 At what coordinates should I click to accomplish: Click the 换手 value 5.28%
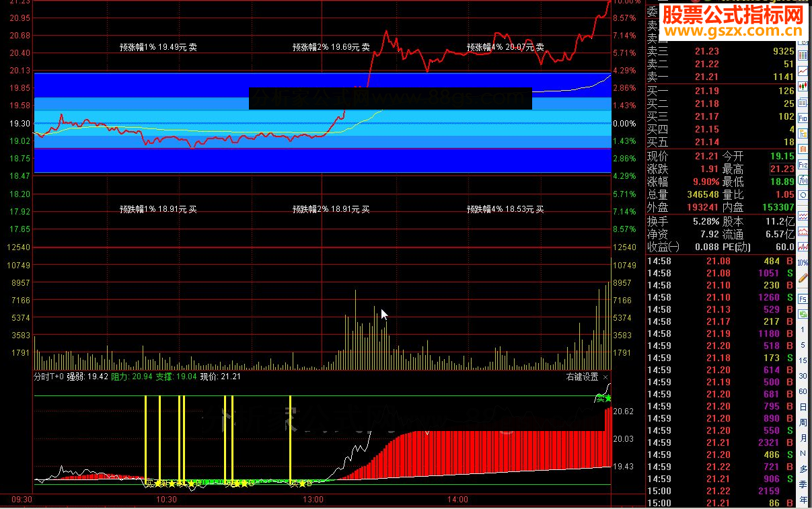coord(706,221)
